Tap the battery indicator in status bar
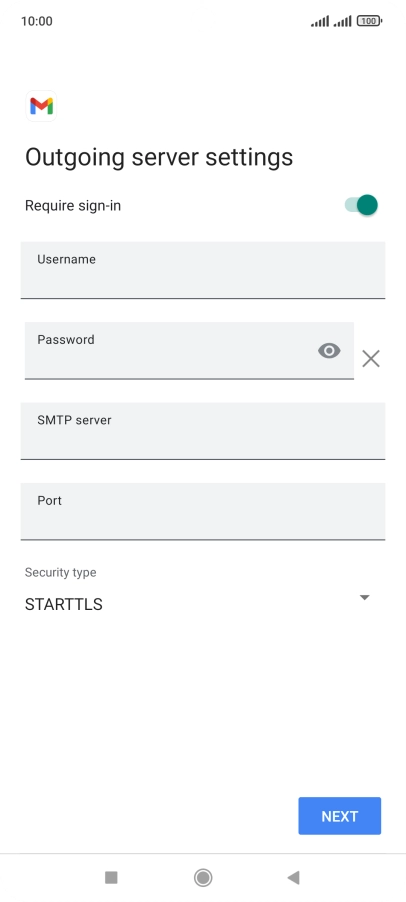Image resolution: width=406 pixels, height=902 pixels. click(x=369, y=21)
